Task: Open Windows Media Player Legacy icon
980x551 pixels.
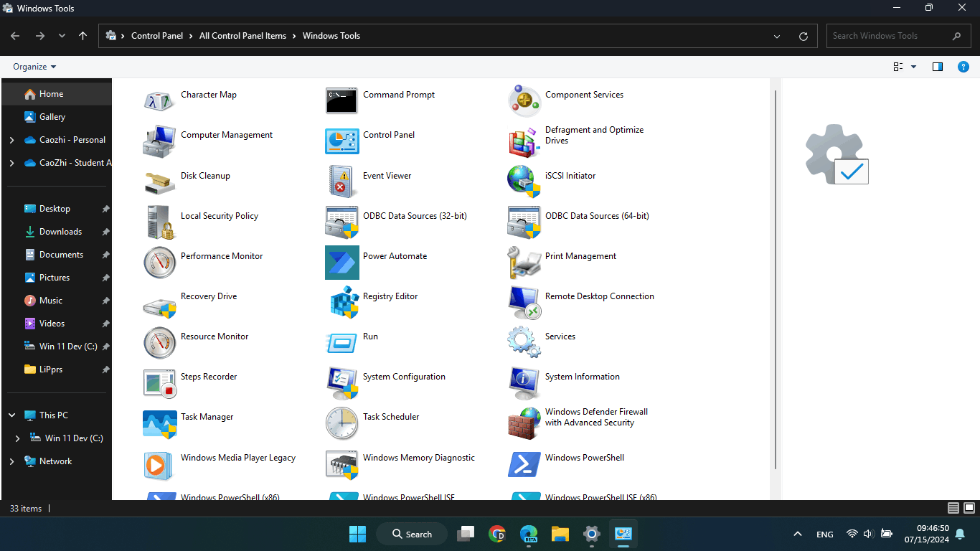Action: coord(159,464)
